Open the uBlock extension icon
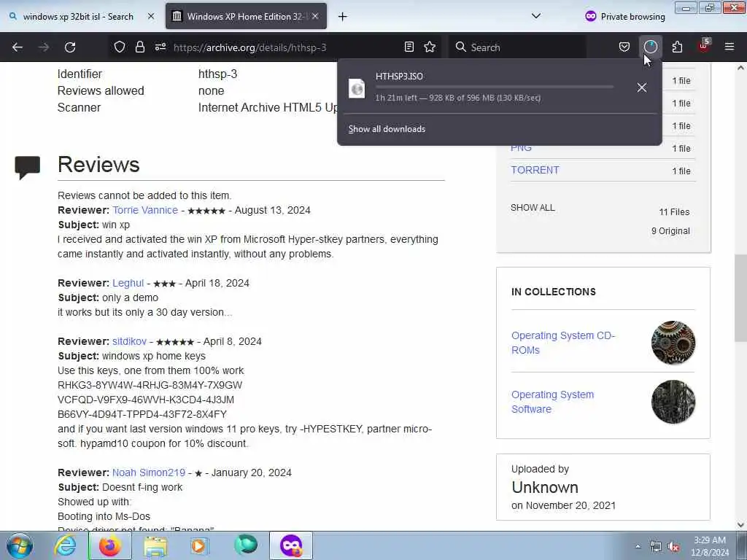Image resolution: width=747 pixels, height=560 pixels. click(704, 46)
